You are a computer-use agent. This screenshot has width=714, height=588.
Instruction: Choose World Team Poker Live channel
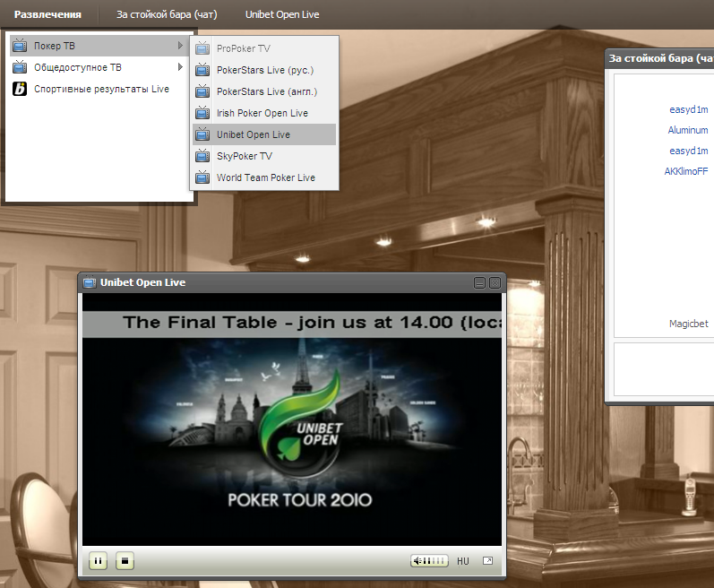[264, 177]
